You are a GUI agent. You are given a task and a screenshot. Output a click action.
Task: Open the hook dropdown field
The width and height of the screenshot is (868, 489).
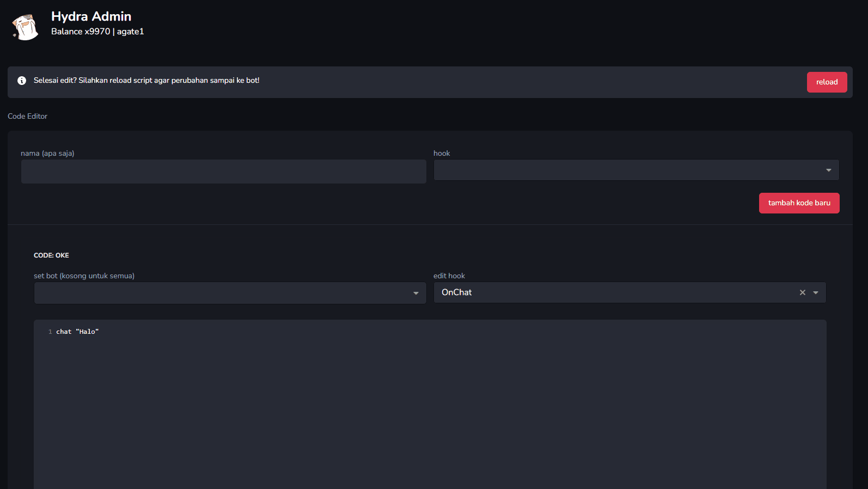pos(626,170)
